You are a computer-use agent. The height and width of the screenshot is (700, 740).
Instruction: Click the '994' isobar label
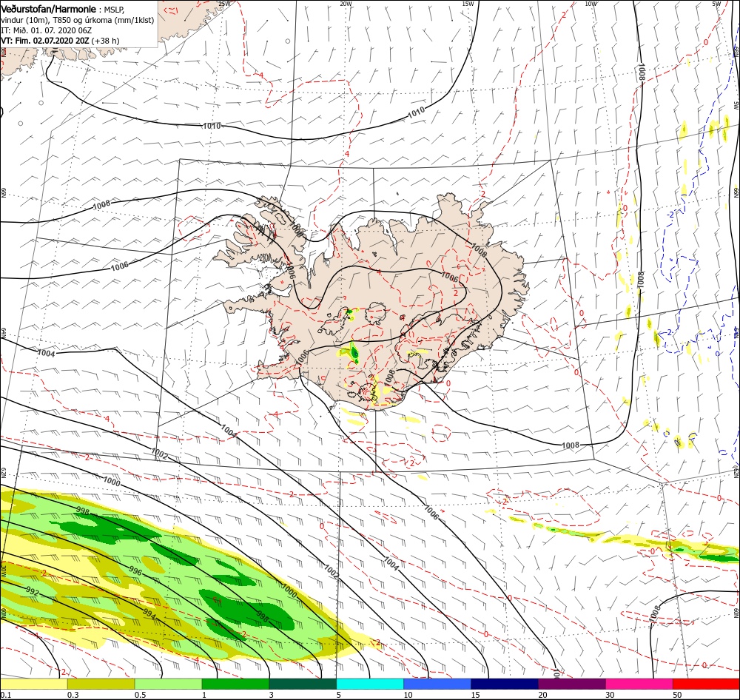click(x=149, y=613)
